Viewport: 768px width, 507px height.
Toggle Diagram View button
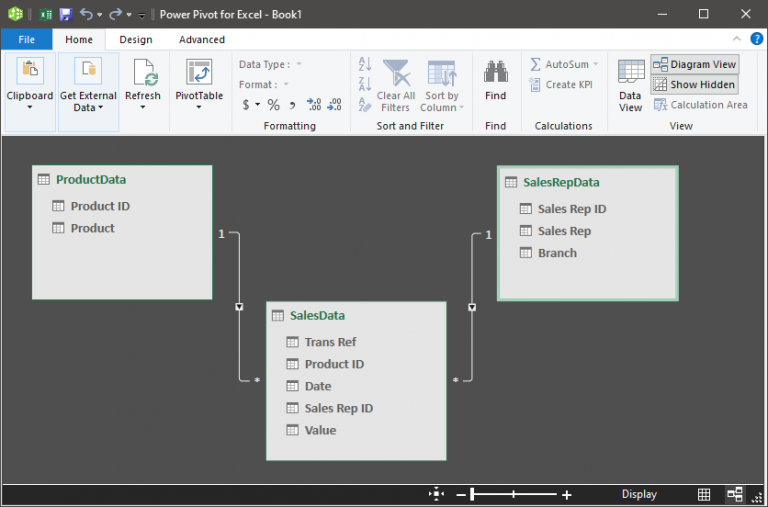[695, 64]
